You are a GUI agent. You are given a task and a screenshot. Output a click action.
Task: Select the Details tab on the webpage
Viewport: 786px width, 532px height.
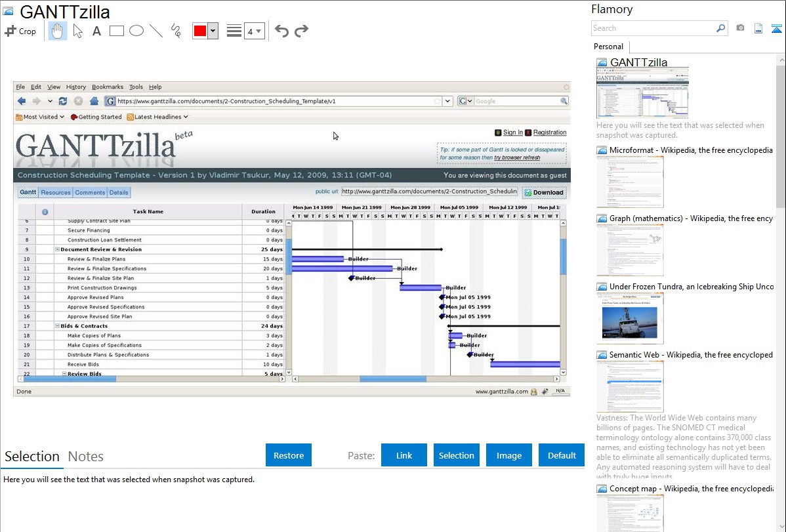pyautogui.click(x=119, y=193)
